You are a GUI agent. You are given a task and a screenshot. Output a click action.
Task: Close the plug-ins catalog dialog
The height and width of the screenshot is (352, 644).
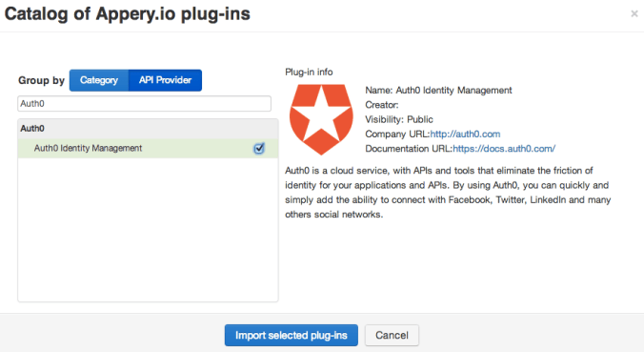[x=634, y=14]
